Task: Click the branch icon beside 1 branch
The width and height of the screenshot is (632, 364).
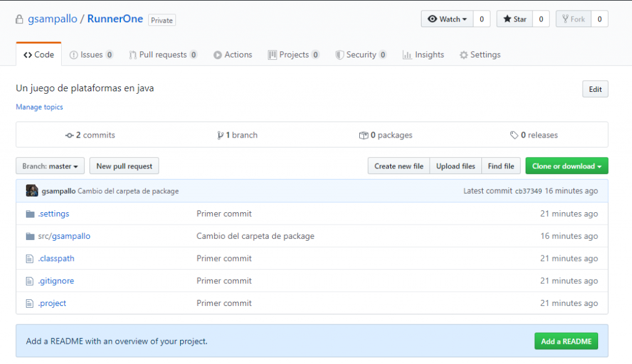Action: (220, 136)
